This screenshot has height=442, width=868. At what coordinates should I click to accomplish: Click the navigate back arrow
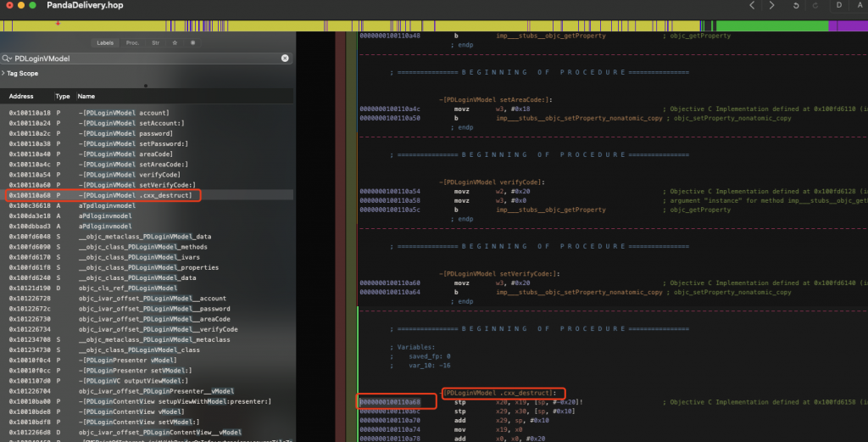tap(752, 6)
